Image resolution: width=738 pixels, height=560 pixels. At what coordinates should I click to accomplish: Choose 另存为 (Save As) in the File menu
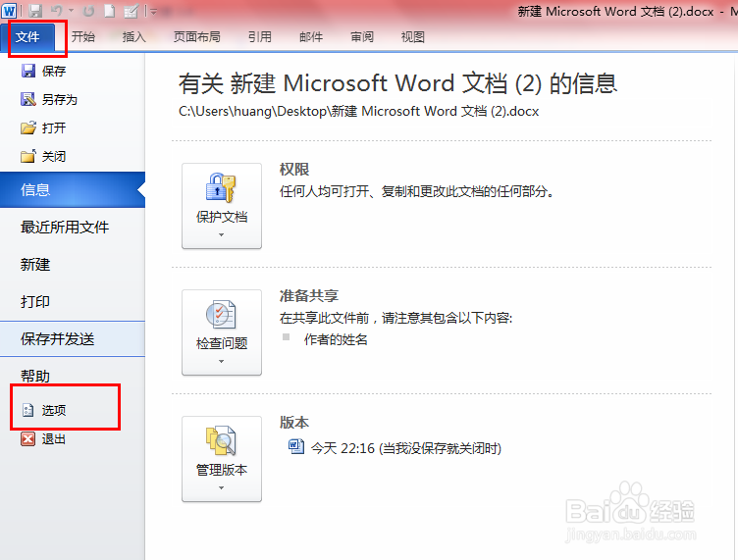(x=59, y=100)
